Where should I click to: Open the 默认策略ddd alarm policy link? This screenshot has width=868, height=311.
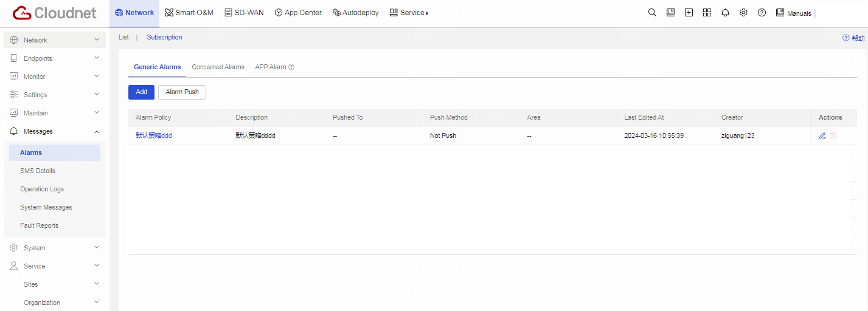click(154, 136)
